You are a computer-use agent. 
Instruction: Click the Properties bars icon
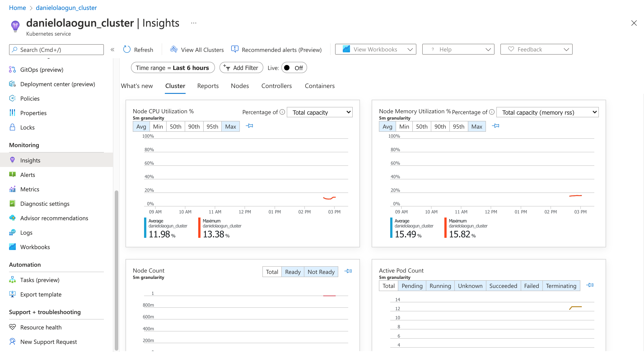(12, 113)
